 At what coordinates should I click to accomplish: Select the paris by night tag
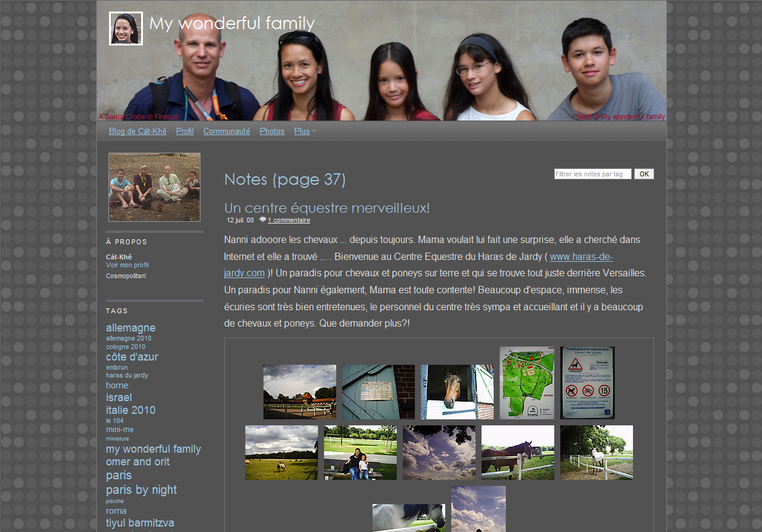tap(141, 490)
